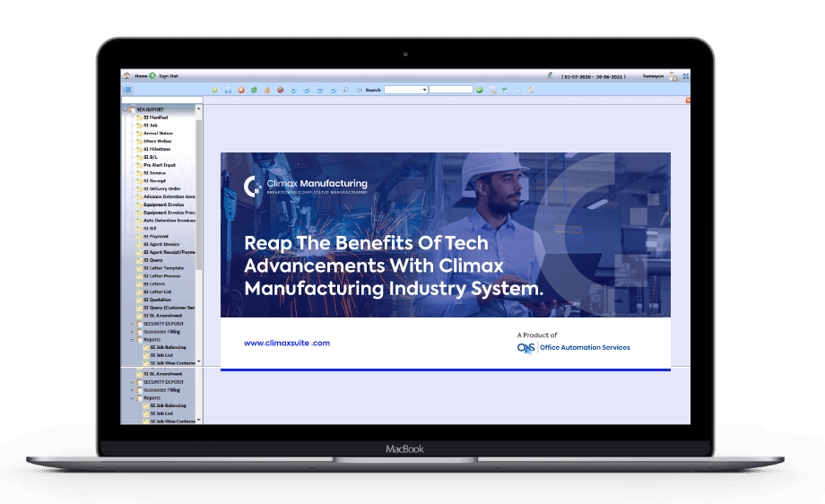Toggle the sidebar panel list icon
The image size is (825, 504).
tap(127, 90)
